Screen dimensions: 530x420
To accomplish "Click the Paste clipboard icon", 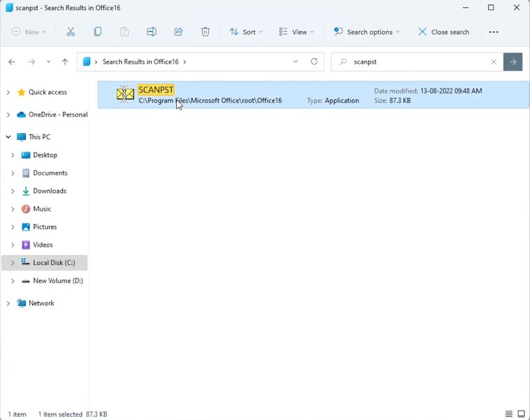I will (x=125, y=32).
